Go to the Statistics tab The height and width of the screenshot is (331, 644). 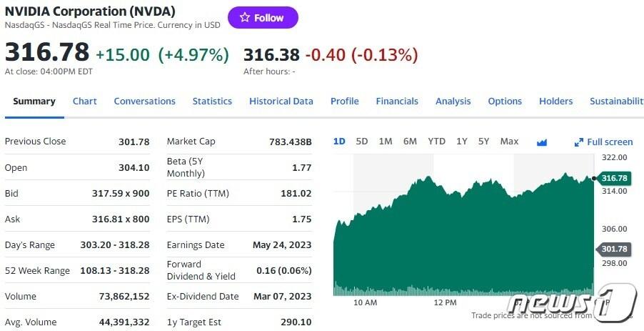point(212,102)
